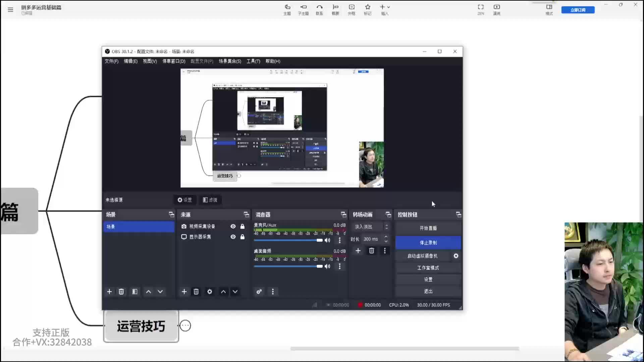
Task: Delete transition with trash icon
Action: pyautogui.click(x=372, y=251)
